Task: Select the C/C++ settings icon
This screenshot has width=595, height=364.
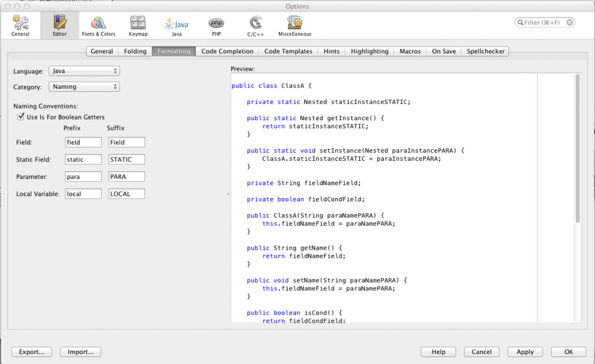Action: point(255,25)
